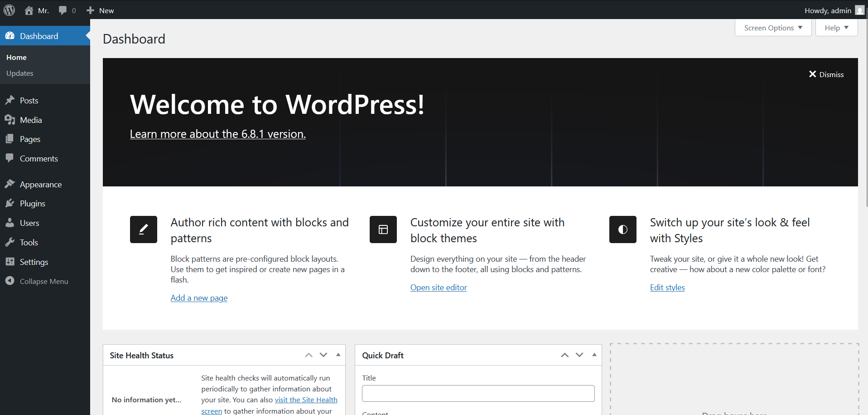Click the pencil icon beside block patterns text
This screenshot has height=415, width=868.
(143, 229)
